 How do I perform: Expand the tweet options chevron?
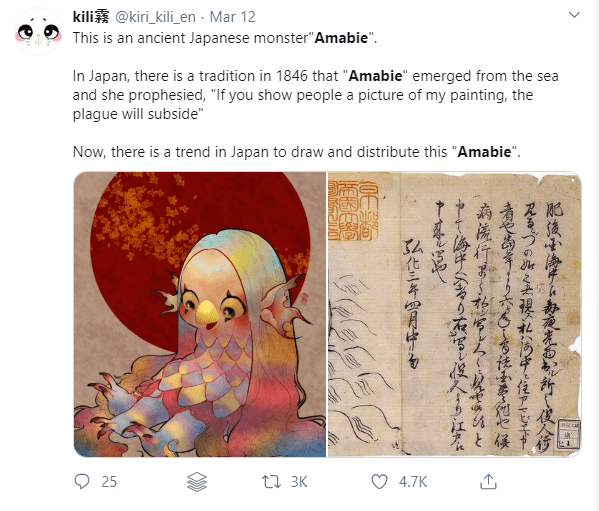(575, 15)
